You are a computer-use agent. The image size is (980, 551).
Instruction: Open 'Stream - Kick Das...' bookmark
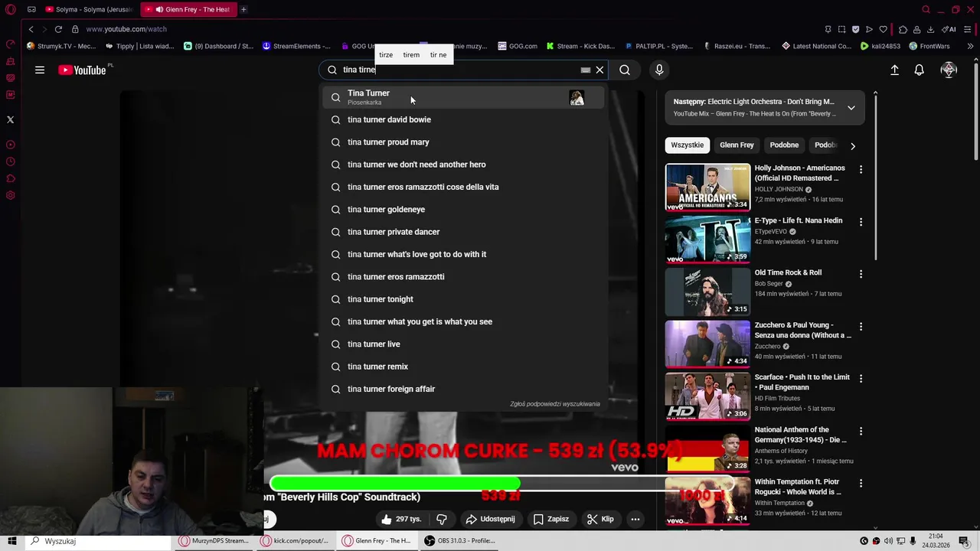pyautogui.click(x=580, y=46)
